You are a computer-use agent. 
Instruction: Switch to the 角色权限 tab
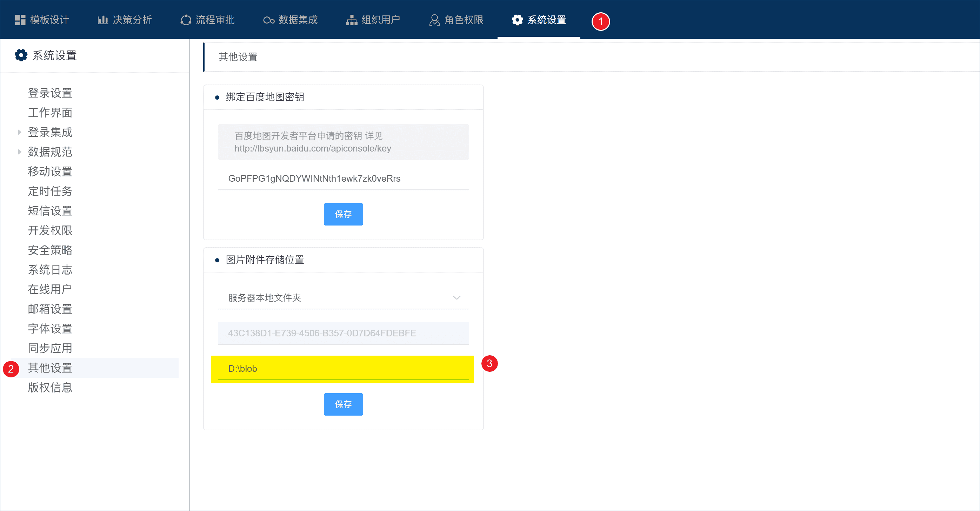456,20
